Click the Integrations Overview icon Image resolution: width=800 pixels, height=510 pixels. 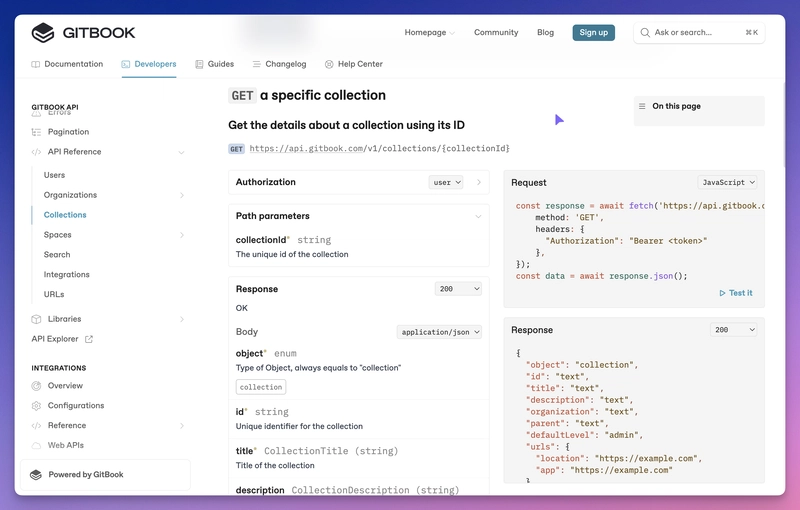point(36,386)
